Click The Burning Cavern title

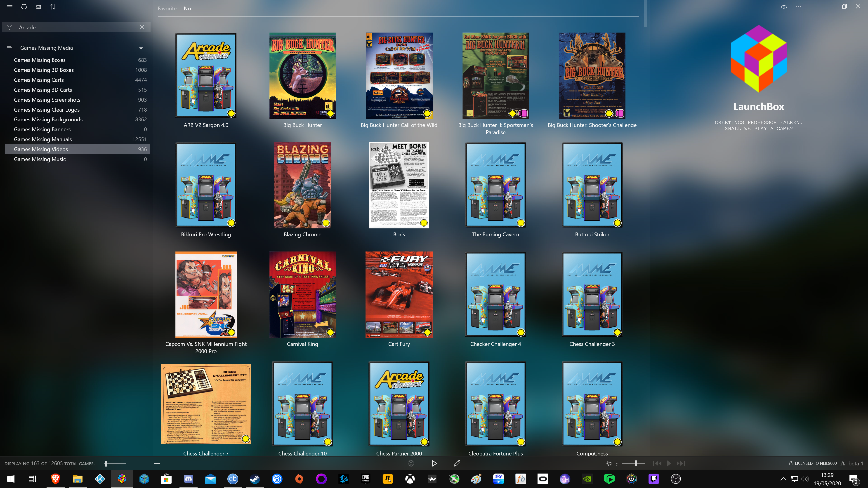pyautogui.click(x=495, y=235)
